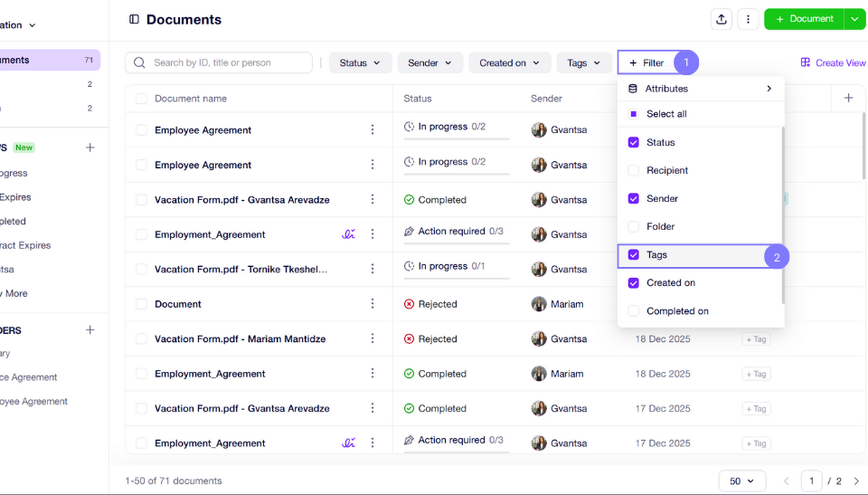Uncheck the Created on filter checkbox
This screenshot has height=495, width=868.
pyautogui.click(x=633, y=282)
